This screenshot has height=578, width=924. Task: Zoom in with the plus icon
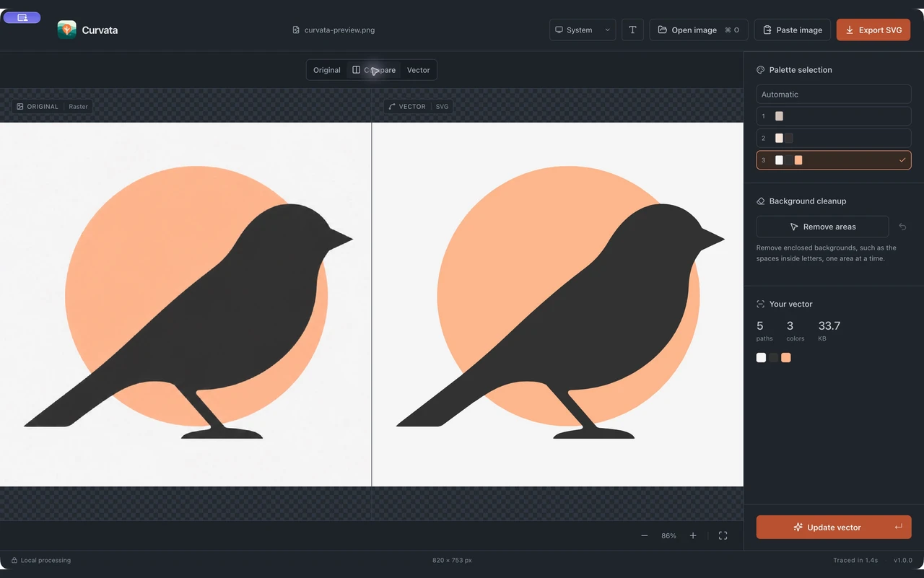click(x=693, y=535)
